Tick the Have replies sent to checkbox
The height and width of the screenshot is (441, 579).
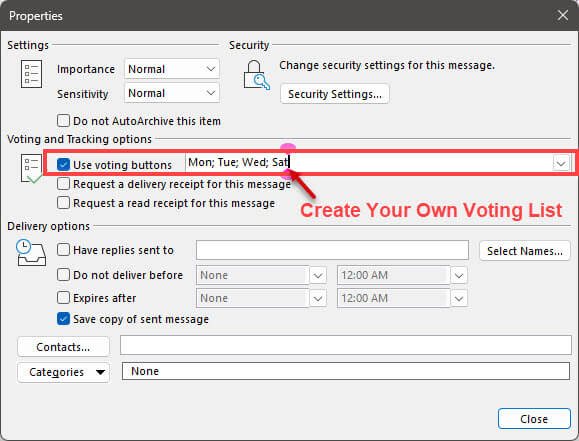pyautogui.click(x=64, y=250)
